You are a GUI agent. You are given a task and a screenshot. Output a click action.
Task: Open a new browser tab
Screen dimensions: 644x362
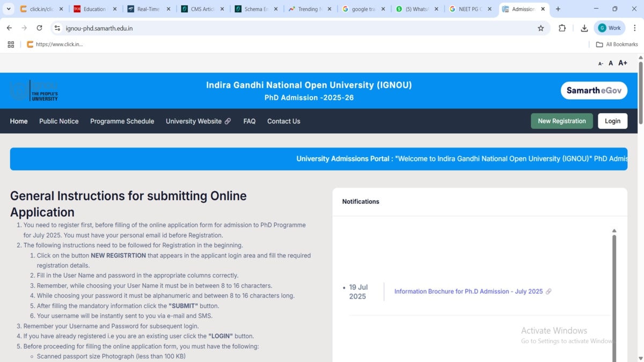click(x=558, y=9)
